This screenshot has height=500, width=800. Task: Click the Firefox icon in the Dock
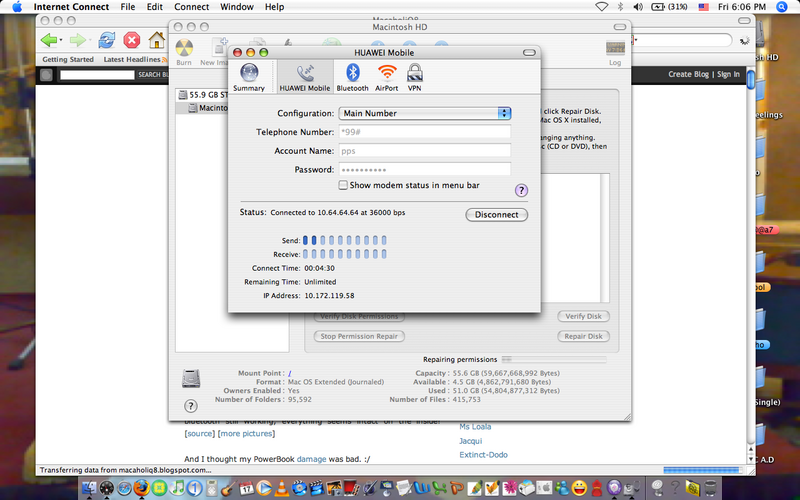tap(141, 488)
